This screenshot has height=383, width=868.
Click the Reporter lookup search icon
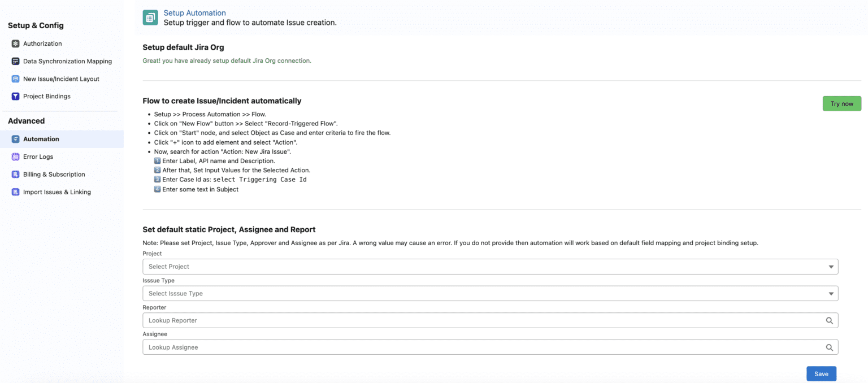coord(829,320)
